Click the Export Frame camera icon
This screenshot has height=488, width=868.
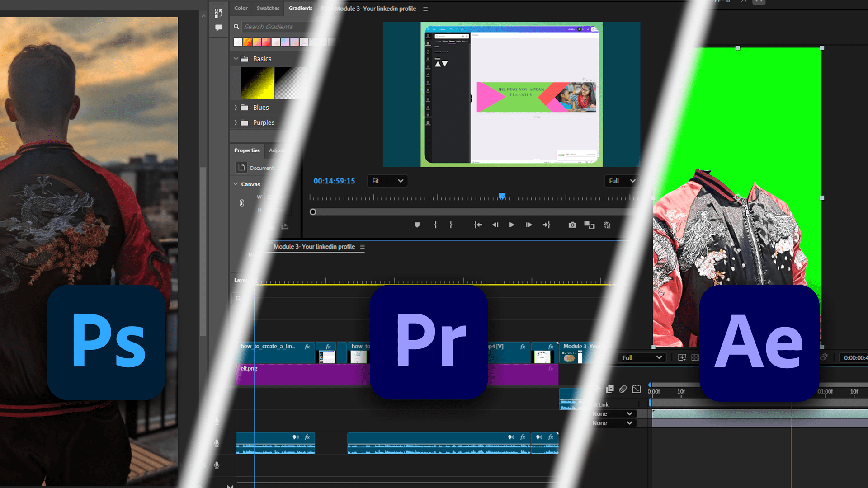tap(572, 225)
